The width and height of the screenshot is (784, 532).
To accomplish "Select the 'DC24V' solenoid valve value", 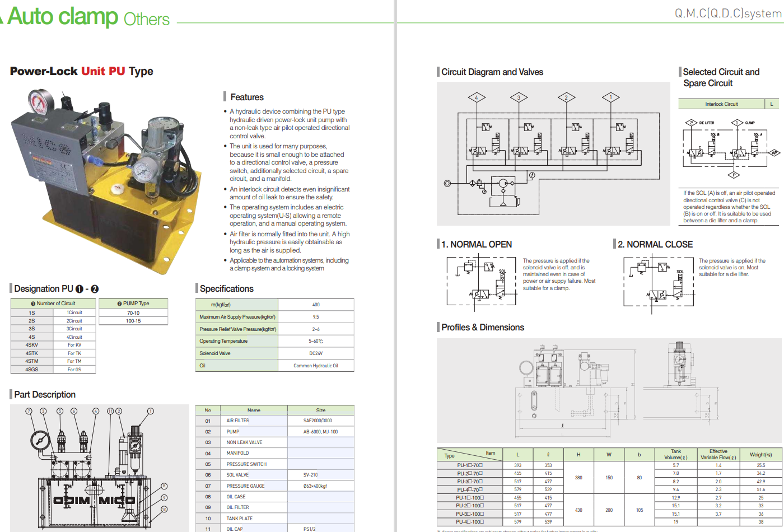I will (316, 353).
